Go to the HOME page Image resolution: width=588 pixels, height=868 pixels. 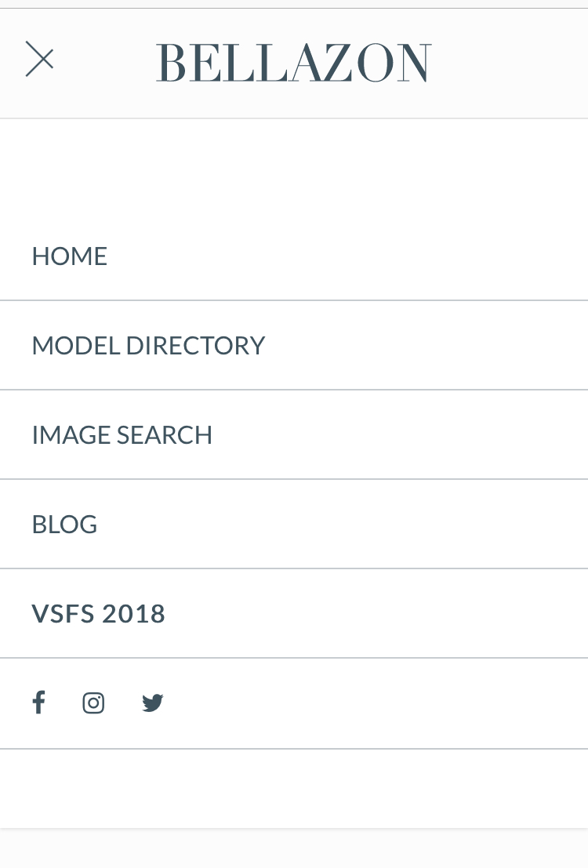(x=70, y=256)
